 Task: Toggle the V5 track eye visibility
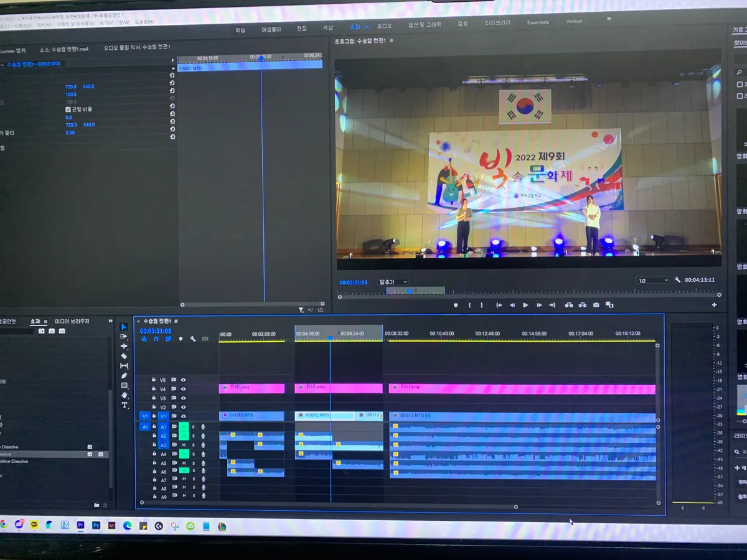[x=183, y=380]
